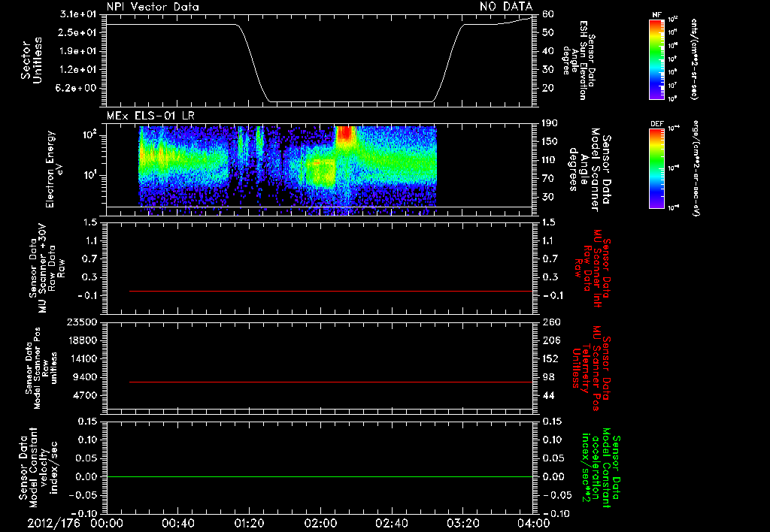
Task: Click the red line in MU Scanner +30V panel
Action: point(331,291)
